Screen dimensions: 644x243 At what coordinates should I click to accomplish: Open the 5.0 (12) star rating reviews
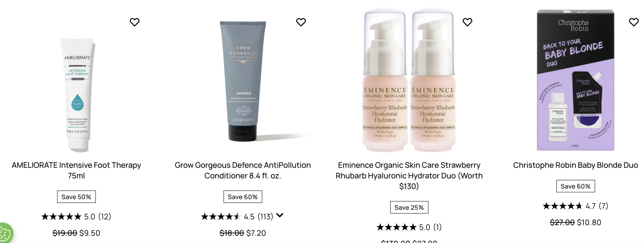coord(76,217)
